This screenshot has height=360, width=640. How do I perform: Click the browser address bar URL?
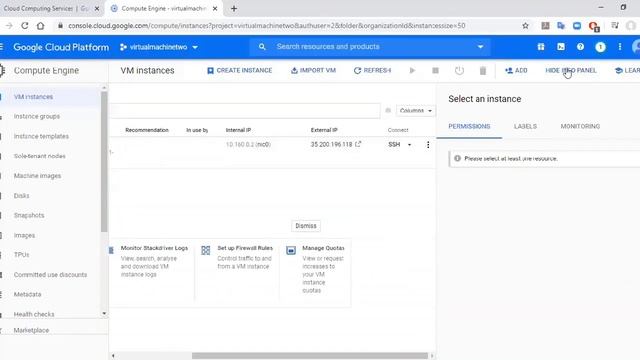tap(267, 26)
